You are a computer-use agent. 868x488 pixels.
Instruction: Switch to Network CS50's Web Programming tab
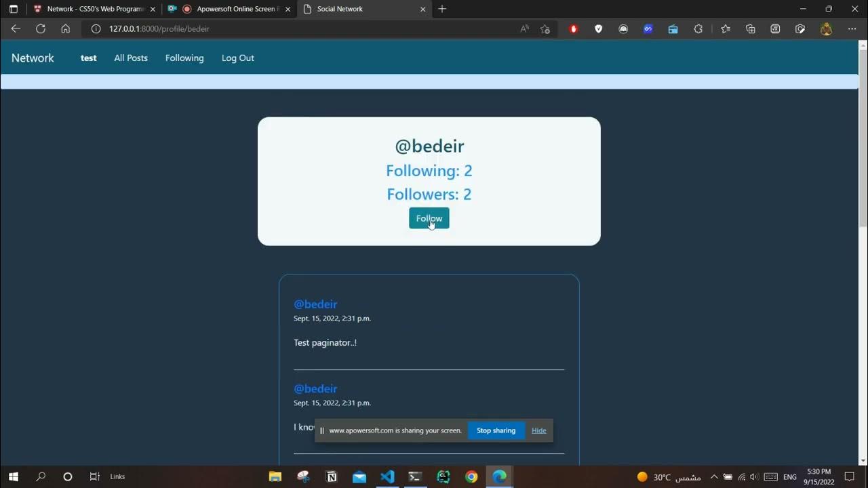click(x=94, y=9)
